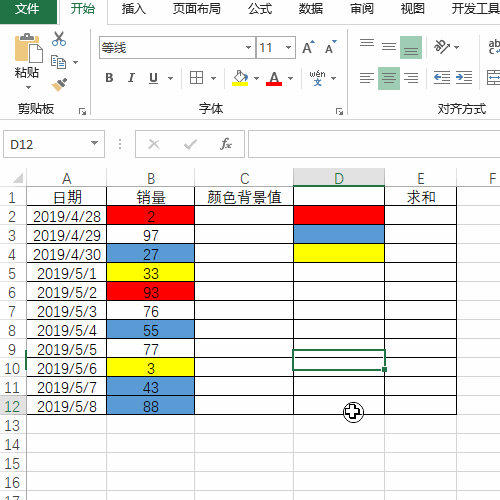Select the 颜色背景值 header cell
500x500 pixels.
pos(244,196)
